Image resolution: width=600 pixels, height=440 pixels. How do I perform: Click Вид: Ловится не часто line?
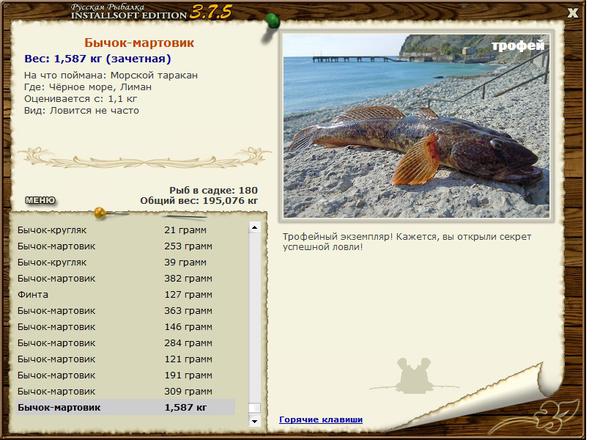[82, 111]
